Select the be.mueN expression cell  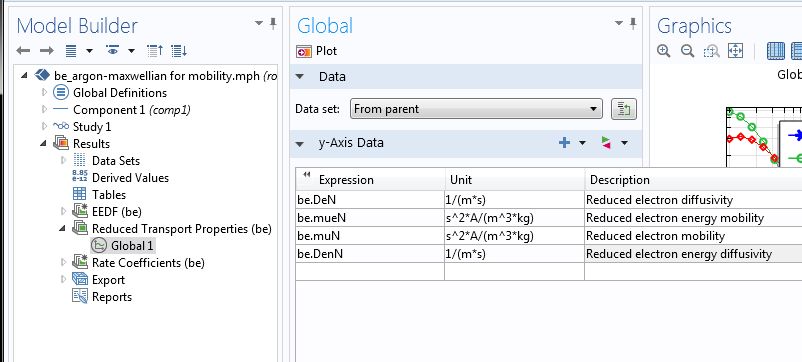click(x=370, y=218)
